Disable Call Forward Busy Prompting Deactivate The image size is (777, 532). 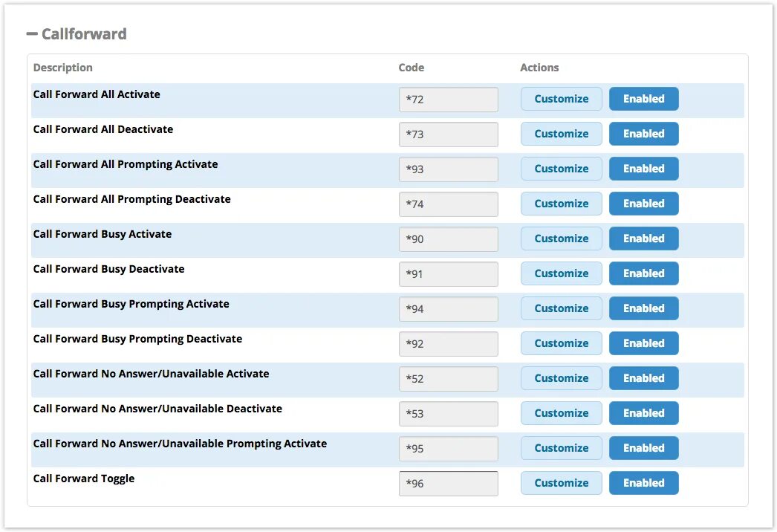click(x=643, y=343)
